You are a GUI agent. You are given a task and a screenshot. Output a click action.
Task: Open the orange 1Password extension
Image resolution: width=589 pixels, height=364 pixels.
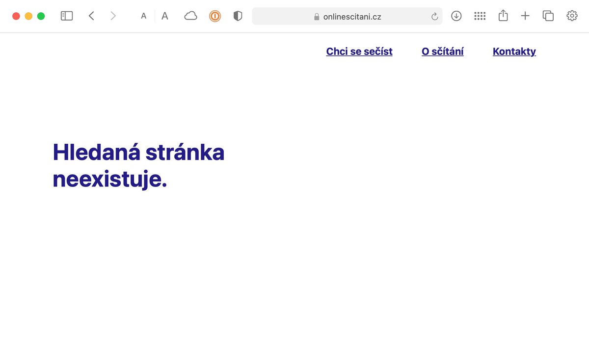215,16
